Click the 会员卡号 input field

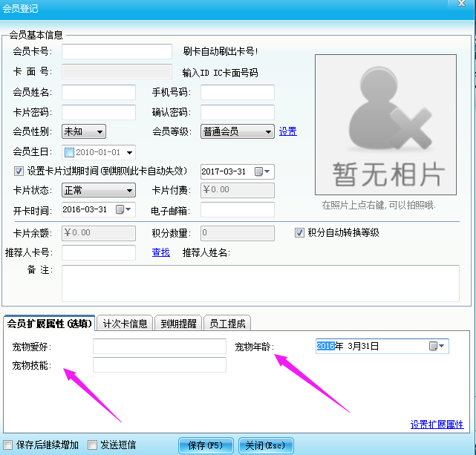pos(117,51)
